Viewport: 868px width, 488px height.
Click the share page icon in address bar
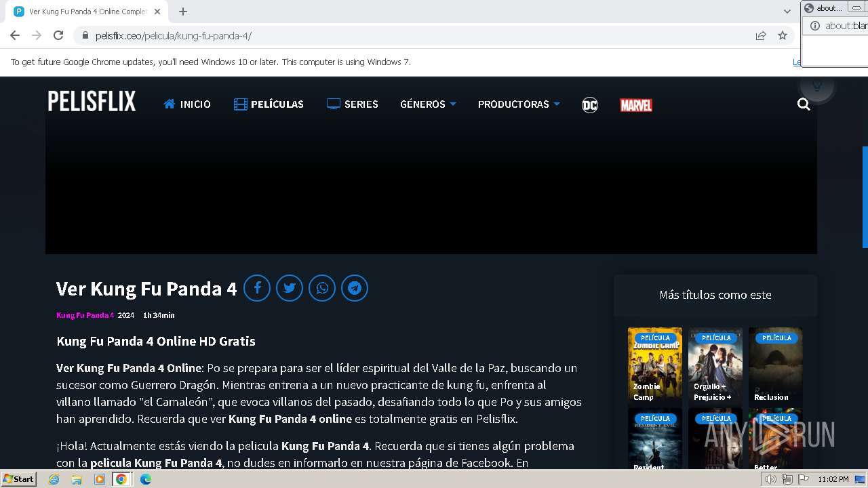[x=761, y=36]
